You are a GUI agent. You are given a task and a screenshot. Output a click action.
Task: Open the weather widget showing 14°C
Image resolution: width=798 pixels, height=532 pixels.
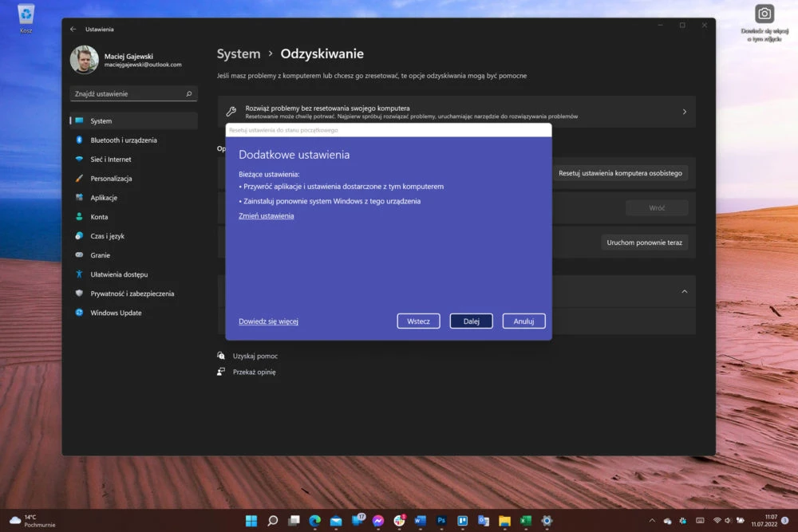pyautogui.click(x=33, y=521)
